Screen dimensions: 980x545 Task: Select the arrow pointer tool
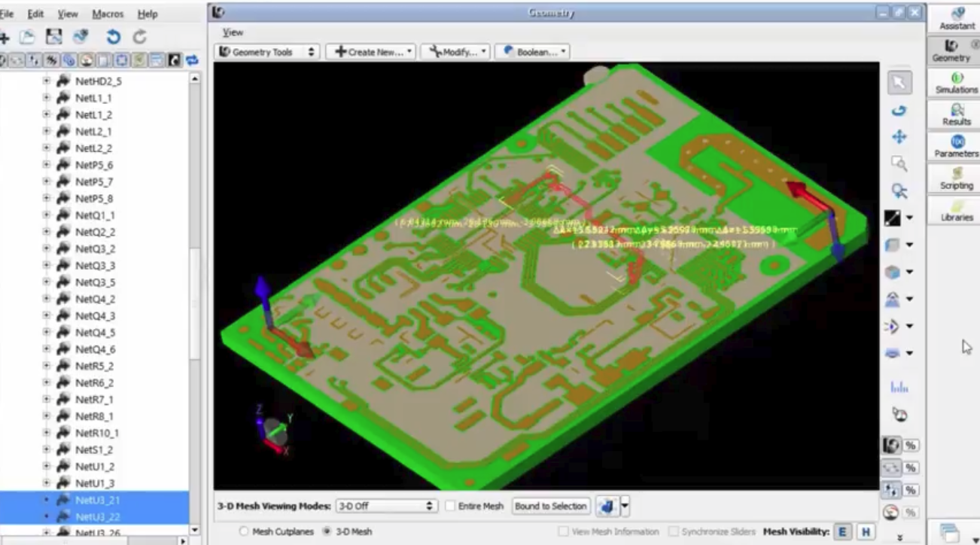pos(899,82)
